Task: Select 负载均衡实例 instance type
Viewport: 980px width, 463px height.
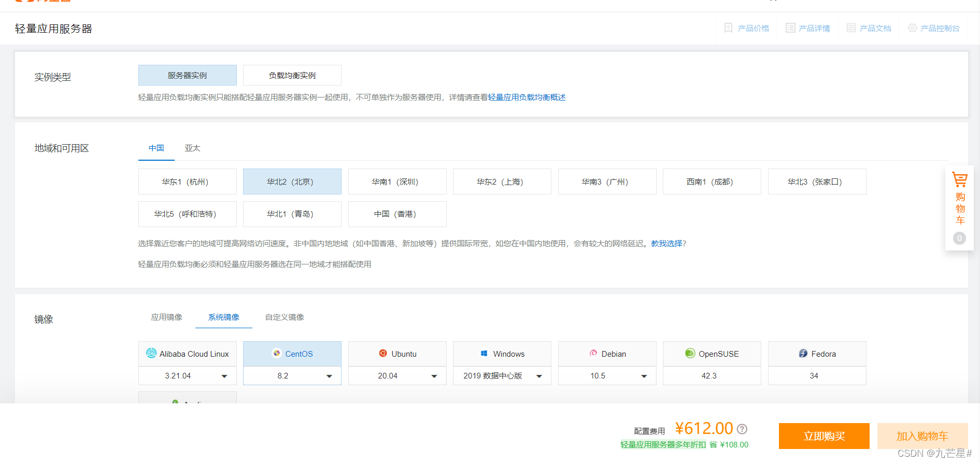Action: point(292,75)
